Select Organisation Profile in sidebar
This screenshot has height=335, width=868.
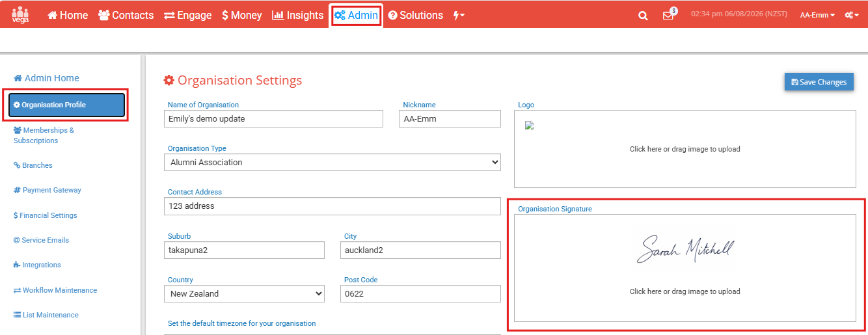67,105
